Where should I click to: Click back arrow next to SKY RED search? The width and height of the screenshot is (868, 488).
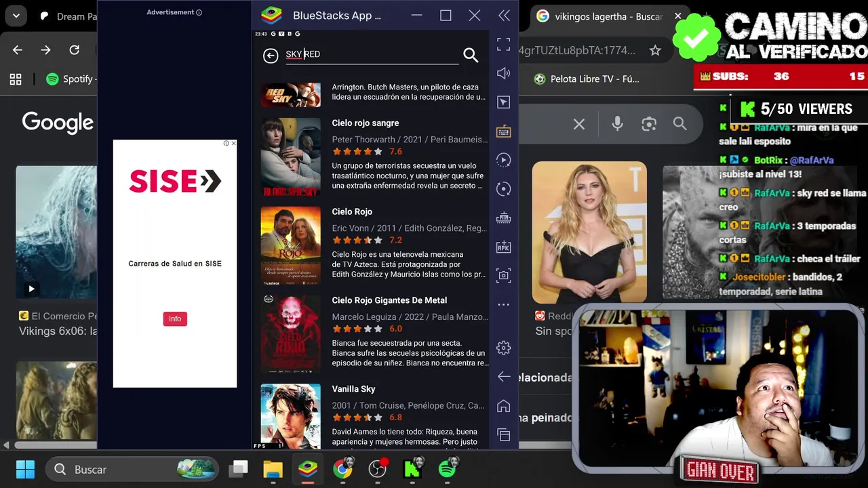[271, 56]
